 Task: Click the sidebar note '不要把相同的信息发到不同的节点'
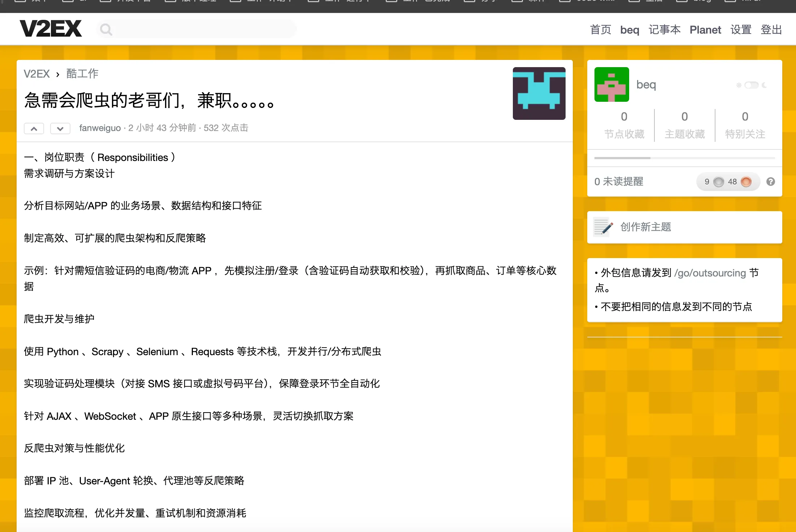point(676,307)
